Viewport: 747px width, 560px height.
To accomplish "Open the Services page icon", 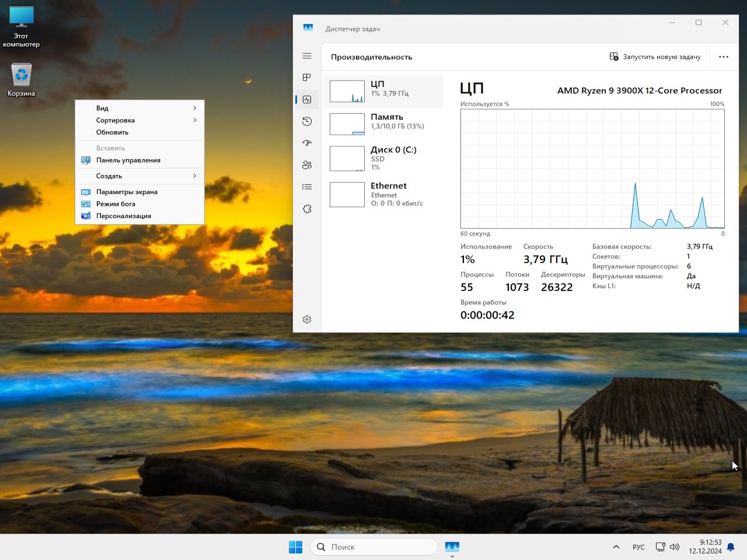I will point(307,208).
